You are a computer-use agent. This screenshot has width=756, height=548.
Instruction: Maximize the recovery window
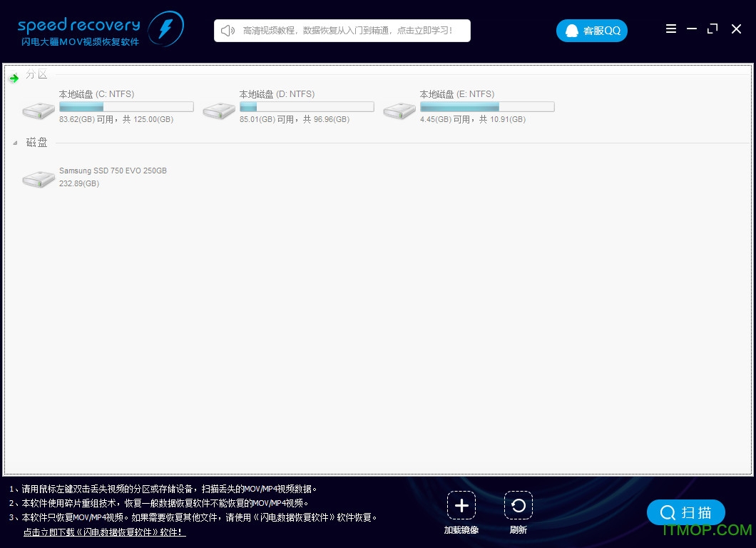point(712,29)
